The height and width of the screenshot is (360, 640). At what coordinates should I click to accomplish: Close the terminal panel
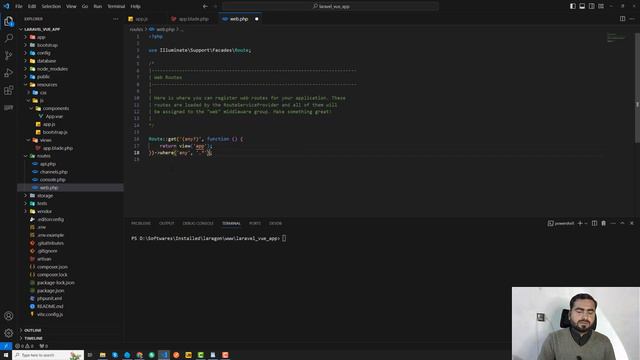pos(632,223)
